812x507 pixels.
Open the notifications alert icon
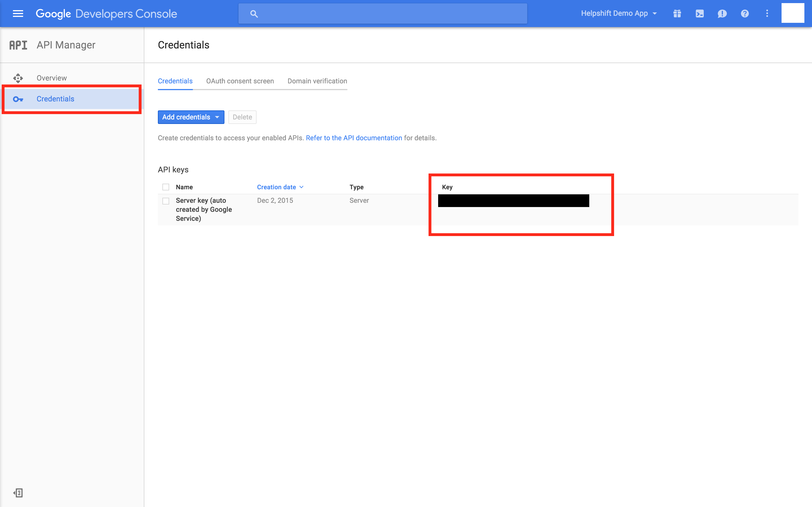click(722, 14)
